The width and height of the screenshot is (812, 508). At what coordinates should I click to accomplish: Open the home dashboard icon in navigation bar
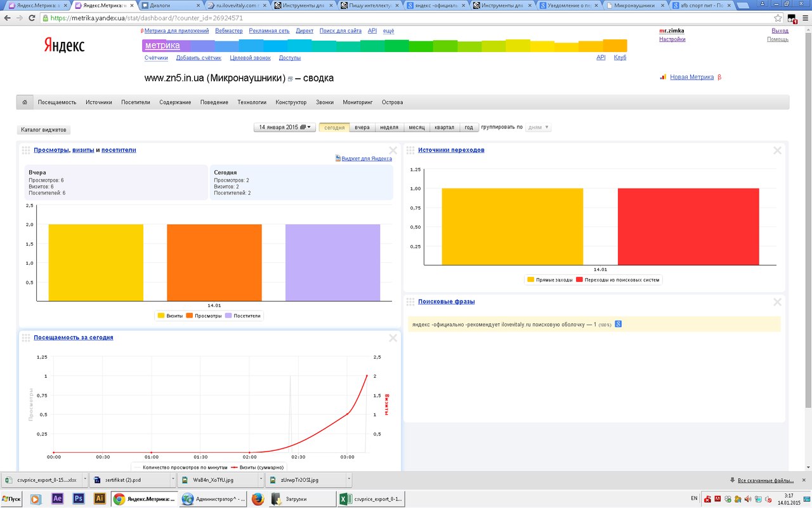[24, 102]
